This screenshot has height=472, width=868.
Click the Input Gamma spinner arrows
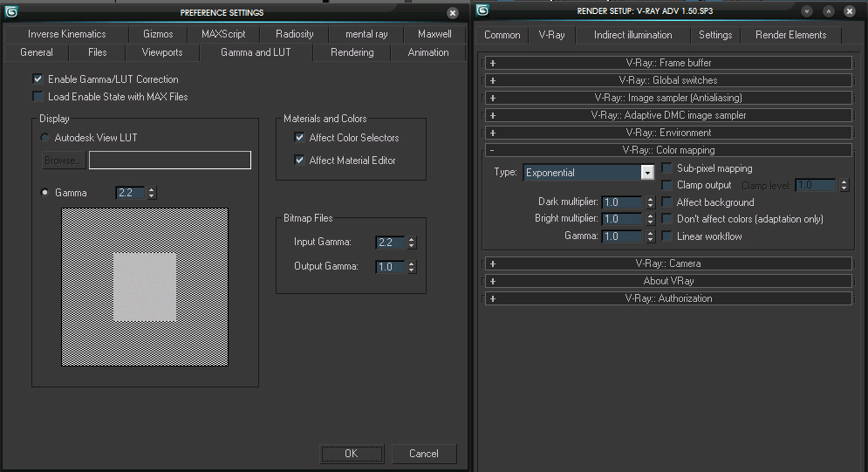(x=411, y=243)
